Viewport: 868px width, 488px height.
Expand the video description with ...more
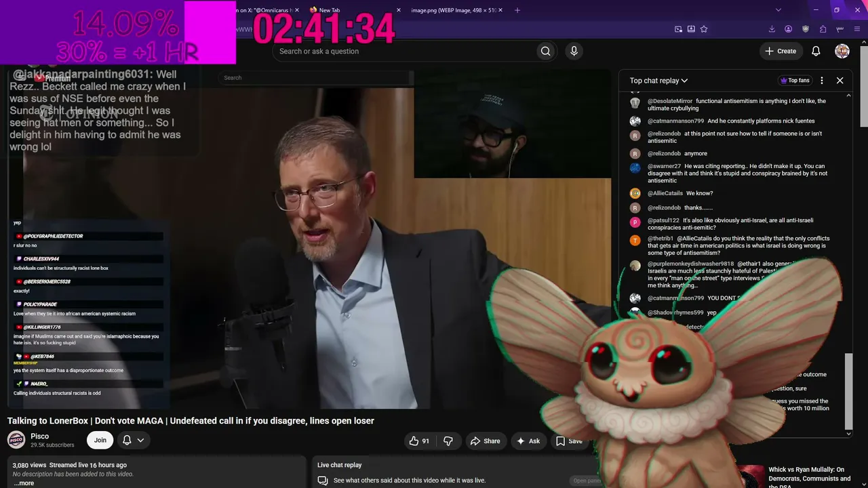(x=24, y=483)
